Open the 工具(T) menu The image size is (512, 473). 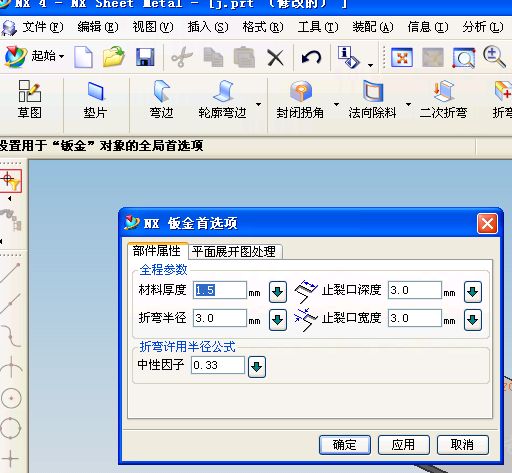point(318,27)
